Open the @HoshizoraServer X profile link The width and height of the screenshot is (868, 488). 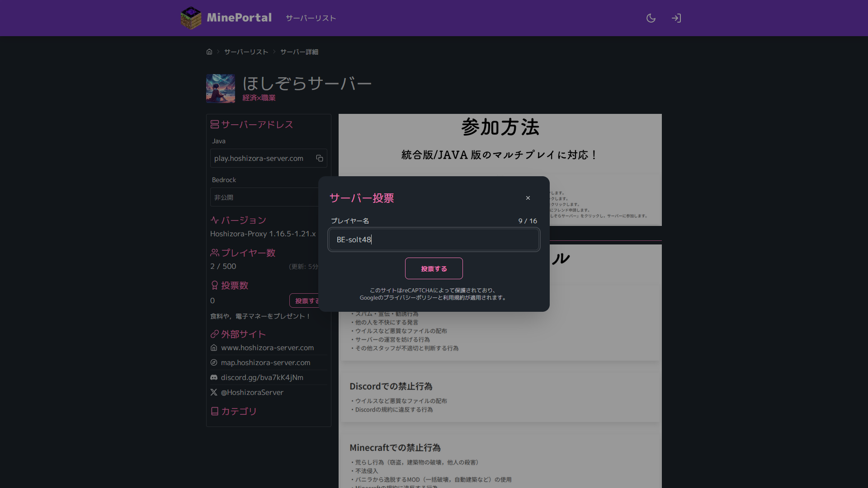pos(252,392)
